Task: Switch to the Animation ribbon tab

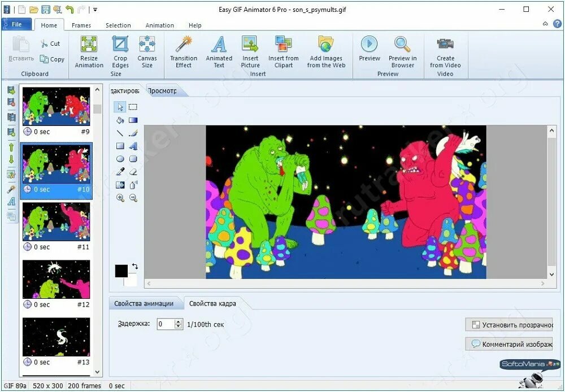Action: [x=160, y=25]
